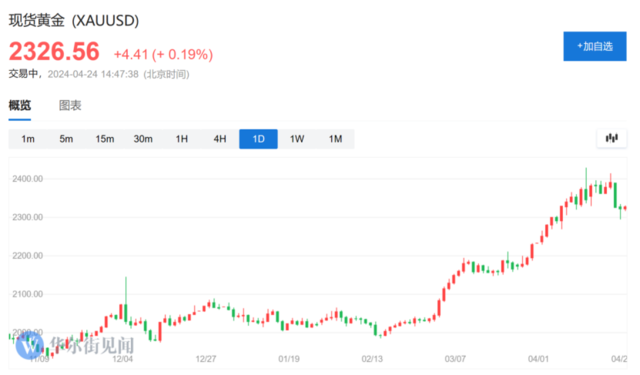Select the active 1D timeframe
Image resolution: width=640 pixels, height=375 pixels.
pyautogui.click(x=258, y=139)
